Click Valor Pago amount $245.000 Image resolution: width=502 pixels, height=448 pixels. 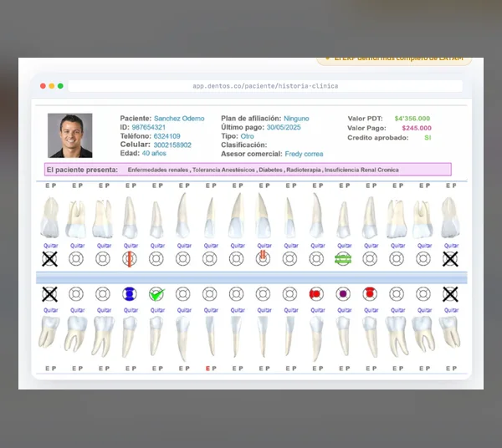(417, 128)
